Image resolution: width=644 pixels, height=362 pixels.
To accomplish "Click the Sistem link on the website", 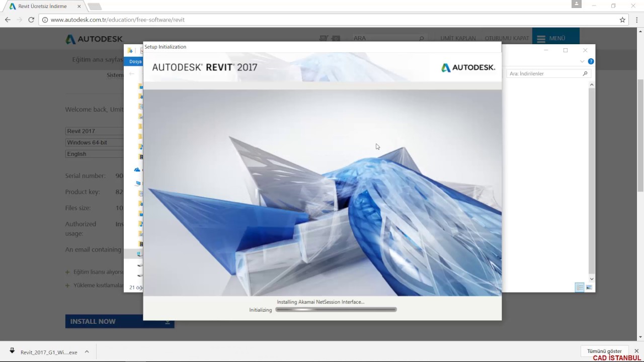I will 115,75.
